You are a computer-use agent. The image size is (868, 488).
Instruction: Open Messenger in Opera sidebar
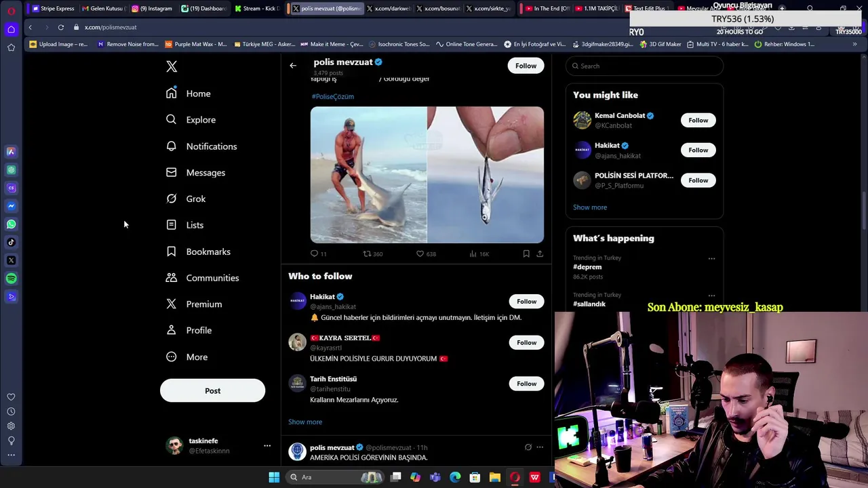[x=11, y=206]
